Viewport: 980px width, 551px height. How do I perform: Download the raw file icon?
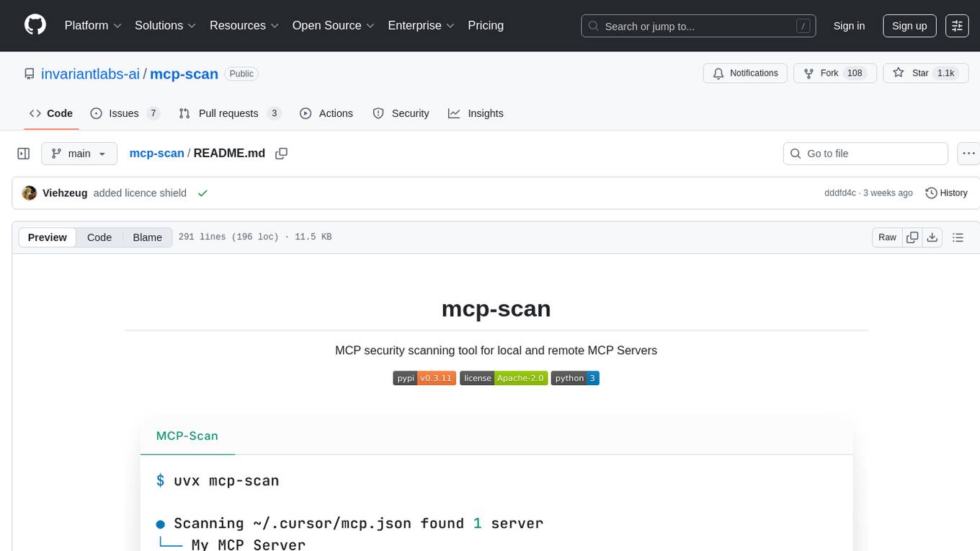(932, 237)
